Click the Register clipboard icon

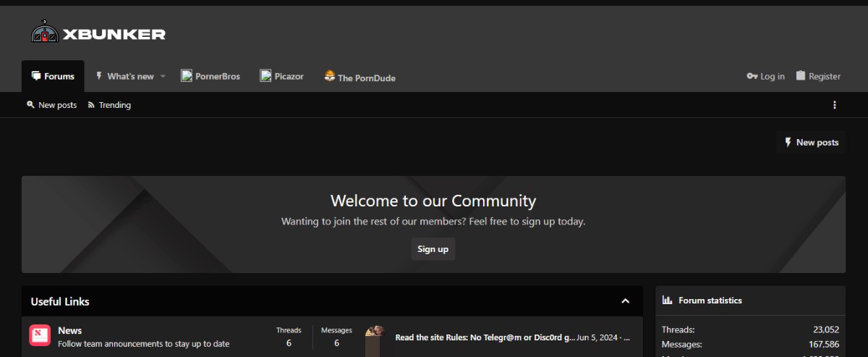click(801, 75)
